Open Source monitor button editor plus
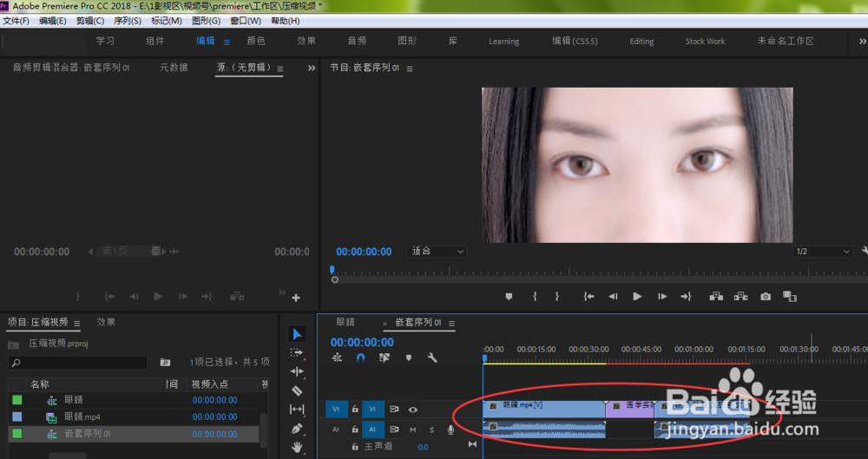Image resolution: width=868 pixels, height=459 pixels. (x=296, y=298)
